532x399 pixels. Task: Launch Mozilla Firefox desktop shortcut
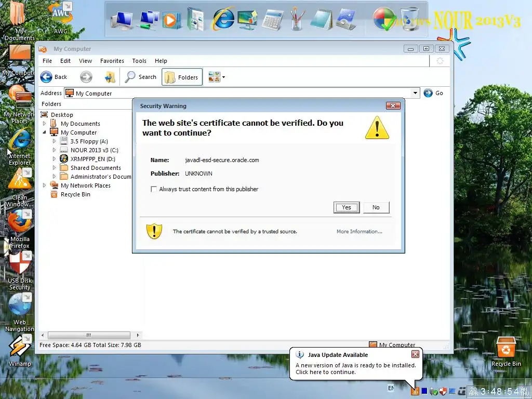coord(20,229)
